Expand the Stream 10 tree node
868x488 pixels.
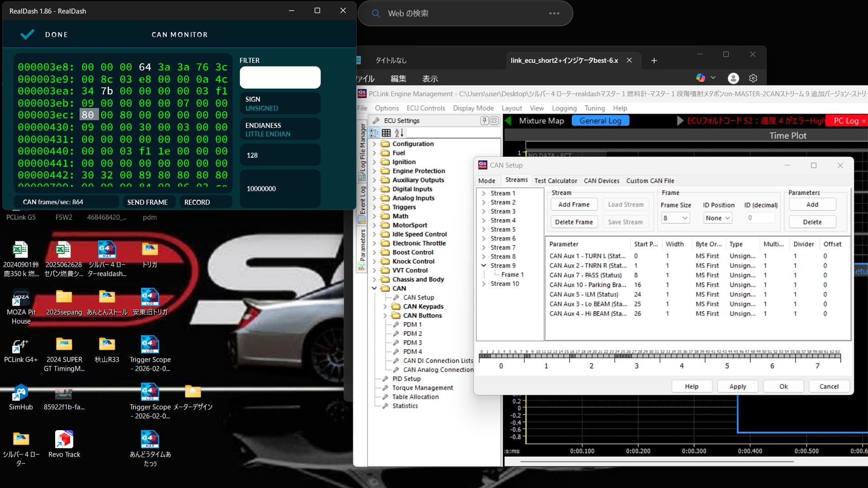click(484, 284)
